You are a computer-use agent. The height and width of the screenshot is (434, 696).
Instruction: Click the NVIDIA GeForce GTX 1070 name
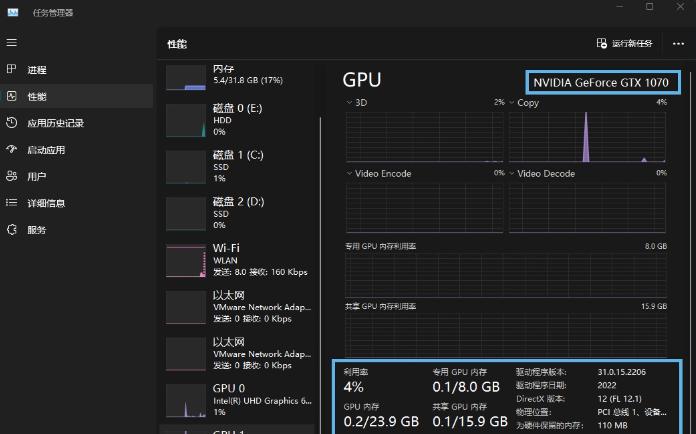pyautogui.click(x=601, y=83)
